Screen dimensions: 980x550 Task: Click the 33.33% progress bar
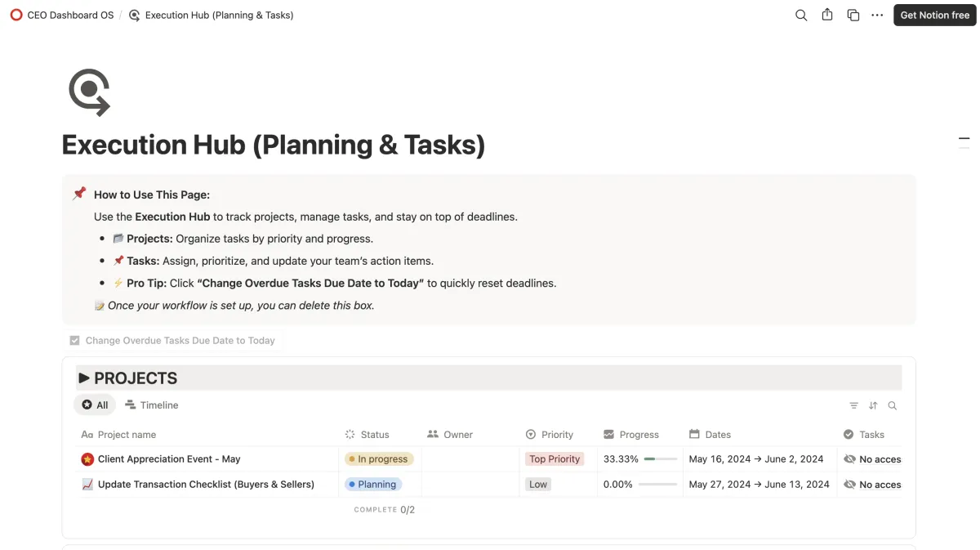(x=661, y=459)
